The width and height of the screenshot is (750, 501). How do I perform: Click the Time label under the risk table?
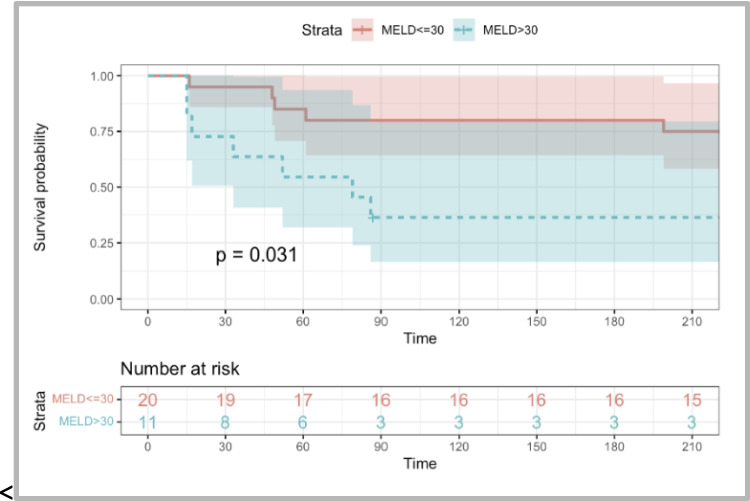click(x=420, y=464)
